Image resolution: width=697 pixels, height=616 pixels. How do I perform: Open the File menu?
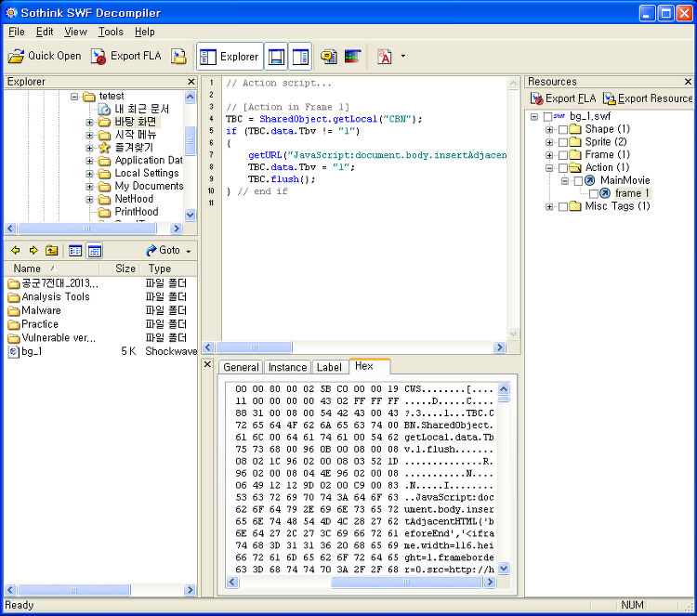click(x=17, y=32)
